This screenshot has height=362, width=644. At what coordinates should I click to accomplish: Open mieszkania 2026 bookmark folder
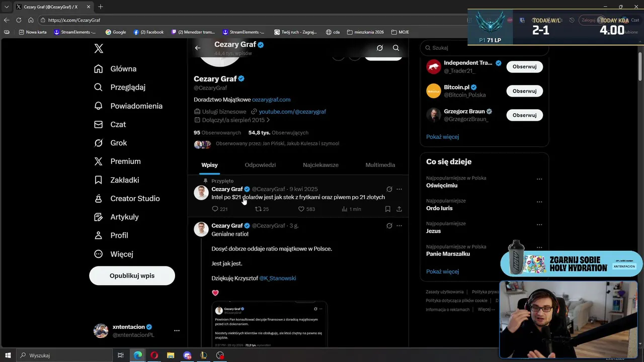point(365,32)
